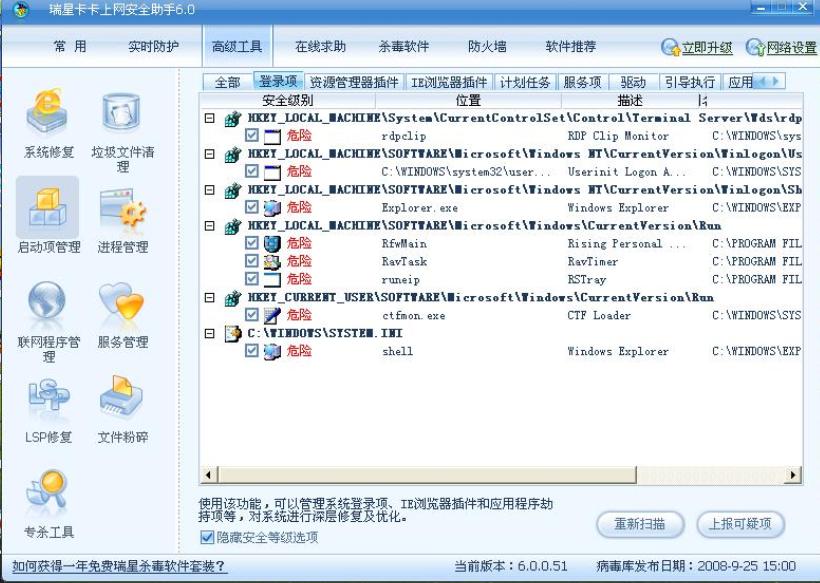Click the 上报可疑项 report button

pyautogui.click(x=740, y=524)
